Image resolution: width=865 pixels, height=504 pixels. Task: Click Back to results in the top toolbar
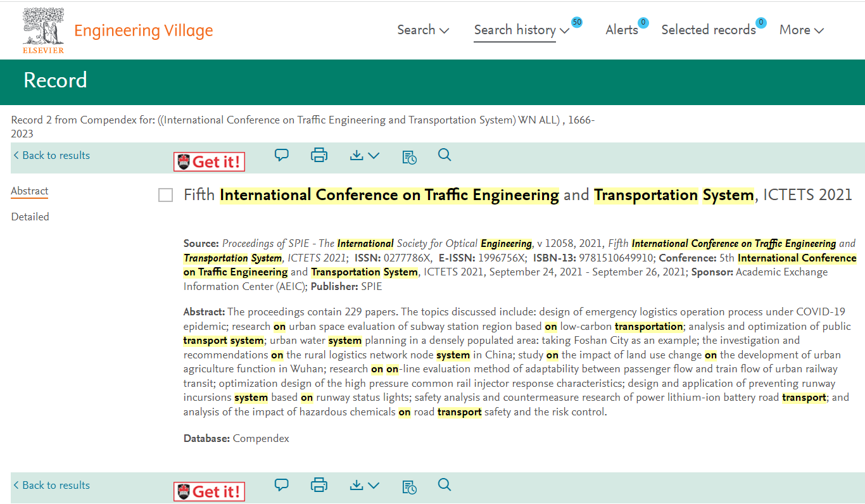51,155
